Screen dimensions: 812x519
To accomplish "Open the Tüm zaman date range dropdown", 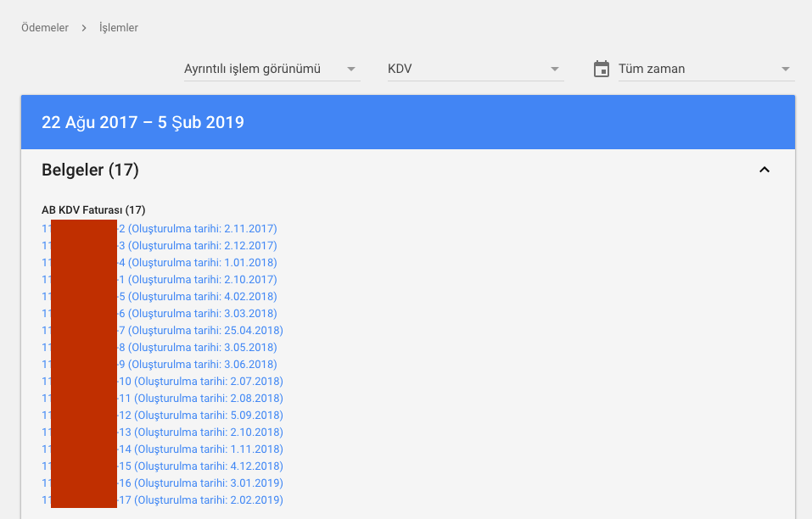I will click(x=706, y=69).
